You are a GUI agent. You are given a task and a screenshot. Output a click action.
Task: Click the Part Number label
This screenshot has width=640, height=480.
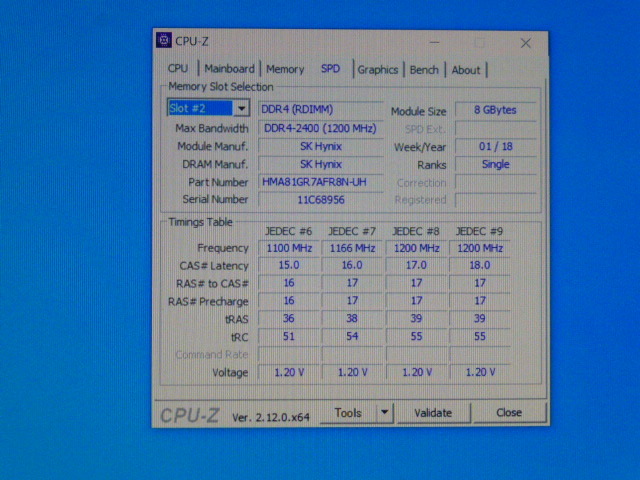pos(218,182)
